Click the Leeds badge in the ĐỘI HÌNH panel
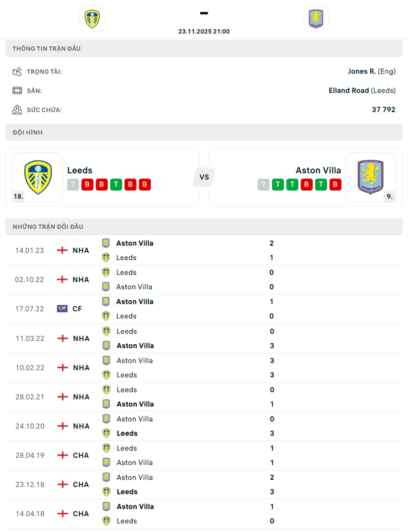The image size is (408, 532). tap(37, 177)
